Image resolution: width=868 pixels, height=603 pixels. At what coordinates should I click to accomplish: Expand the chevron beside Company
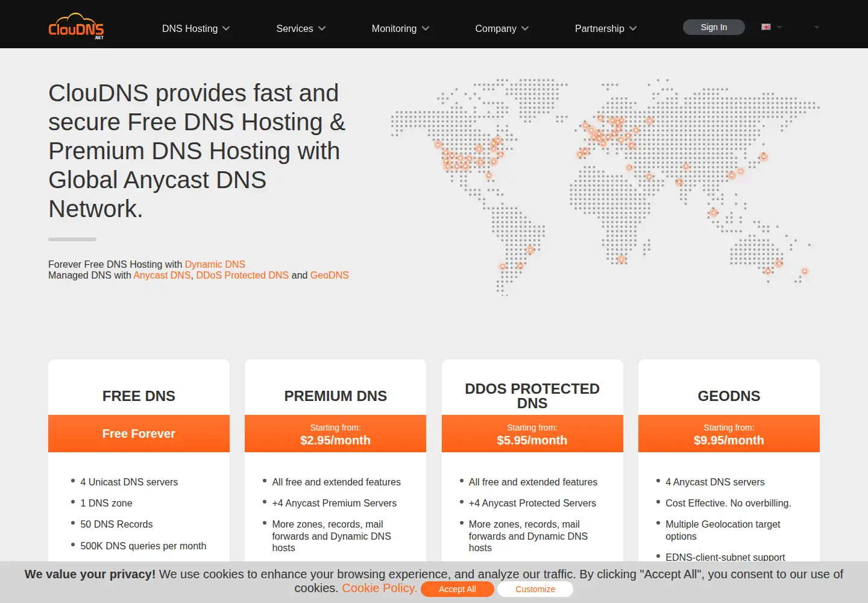point(525,28)
